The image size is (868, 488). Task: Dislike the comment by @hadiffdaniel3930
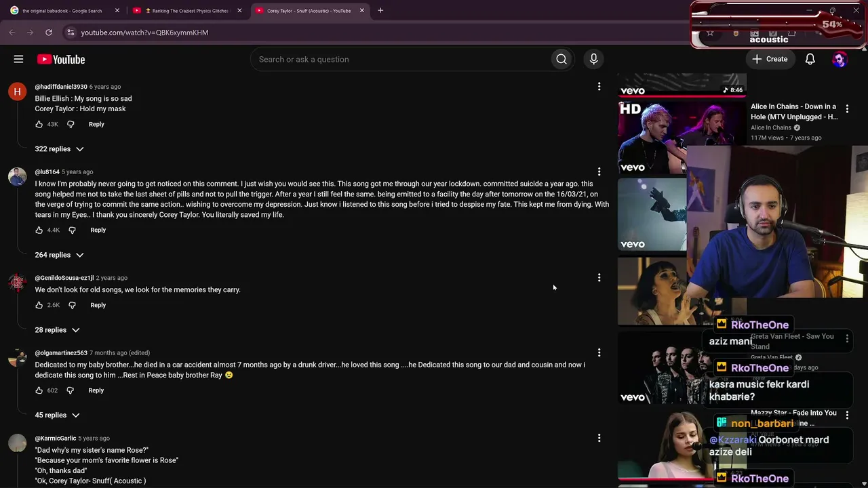click(71, 124)
